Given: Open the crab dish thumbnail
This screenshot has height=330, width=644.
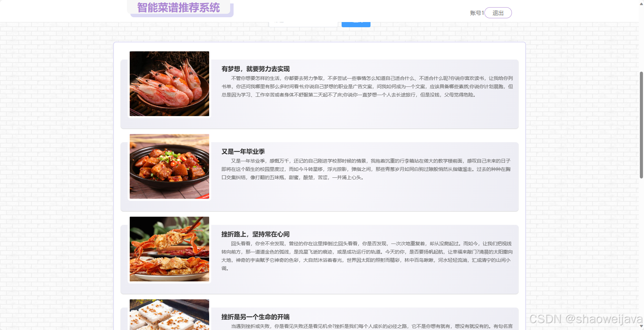Looking at the screenshot, I should tap(169, 249).
